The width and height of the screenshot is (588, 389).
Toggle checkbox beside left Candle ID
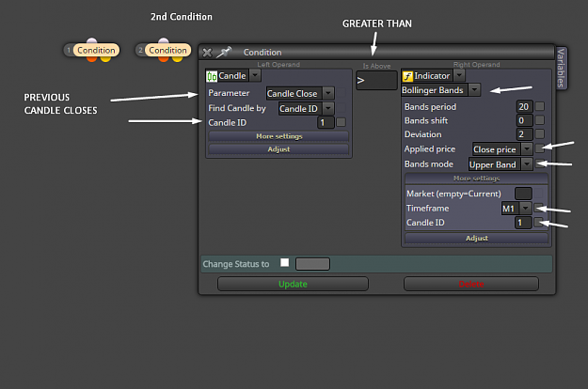click(x=341, y=122)
